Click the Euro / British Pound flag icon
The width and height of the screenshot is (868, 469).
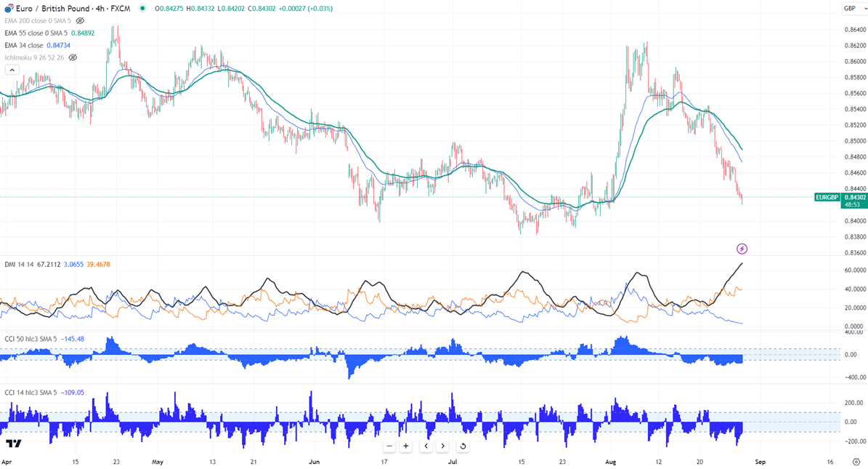point(8,8)
